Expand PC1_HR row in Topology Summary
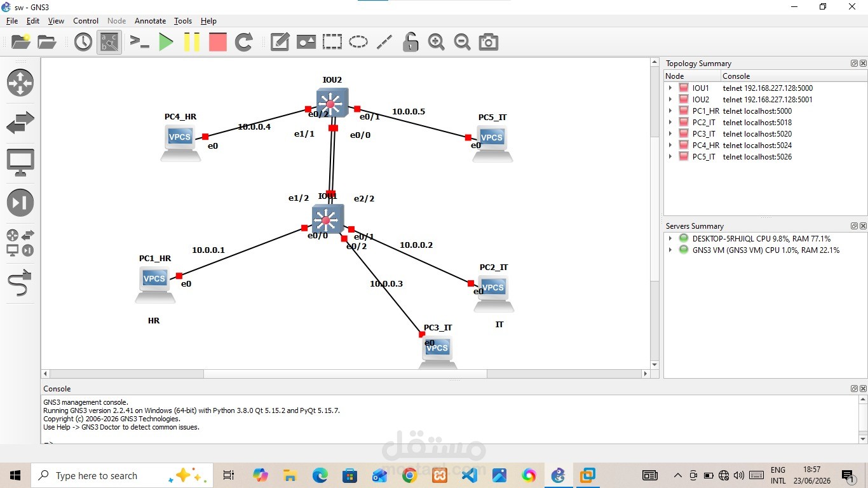 [670, 111]
